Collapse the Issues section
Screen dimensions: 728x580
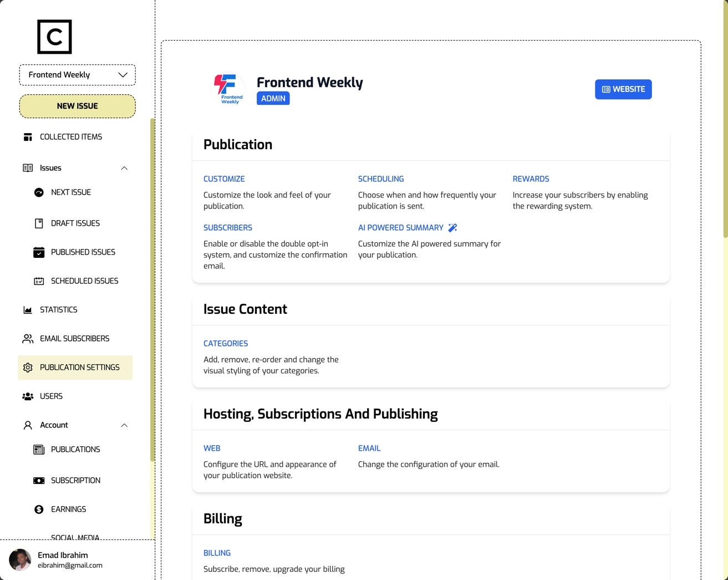point(124,167)
